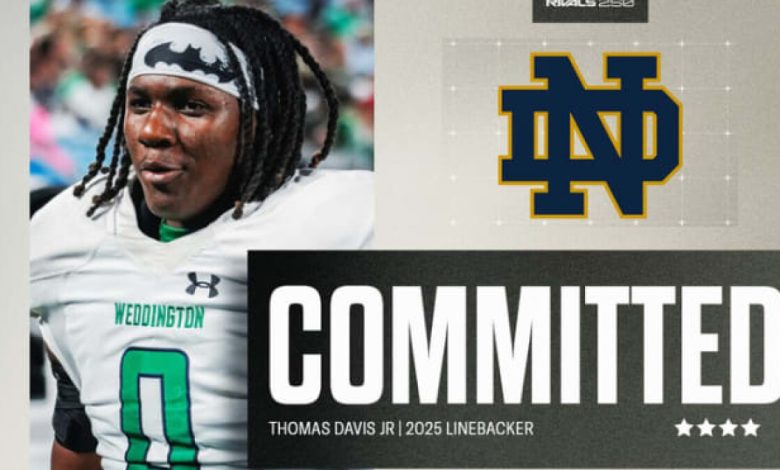
Task: Click the large COMMITTED headline text
Action: pyautogui.click(x=524, y=345)
